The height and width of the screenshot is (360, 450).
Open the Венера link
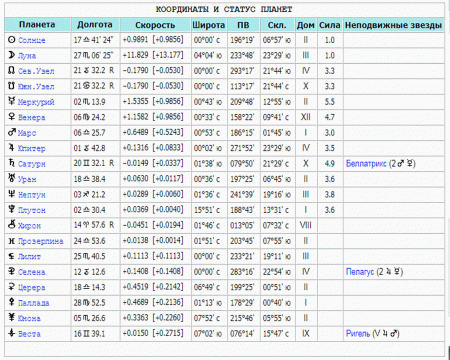tap(31, 117)
